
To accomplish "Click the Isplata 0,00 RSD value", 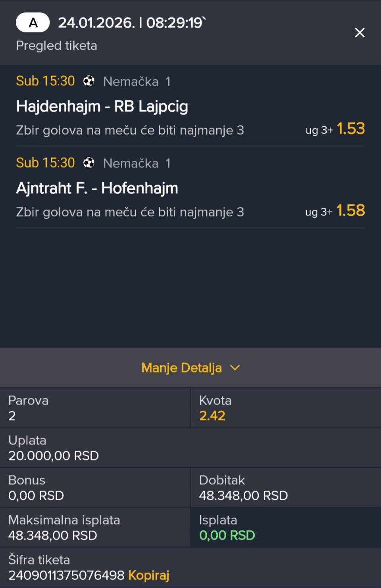I will [227, 535].
